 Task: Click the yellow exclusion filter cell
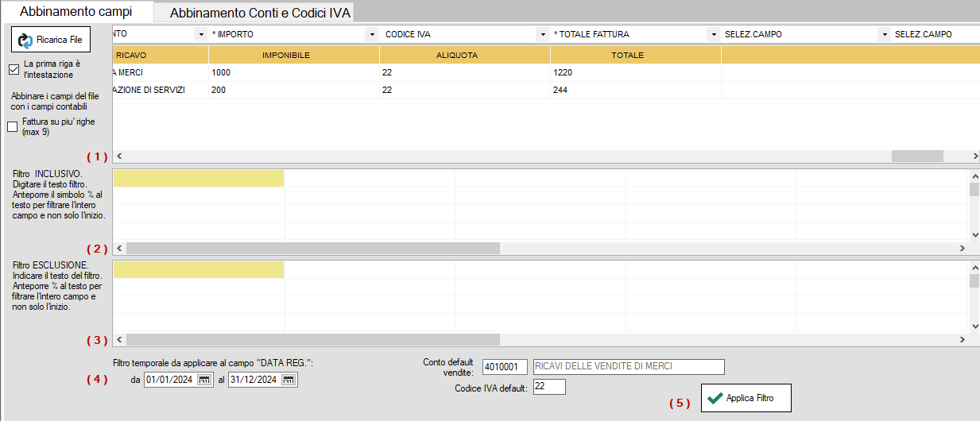point(199,269)
